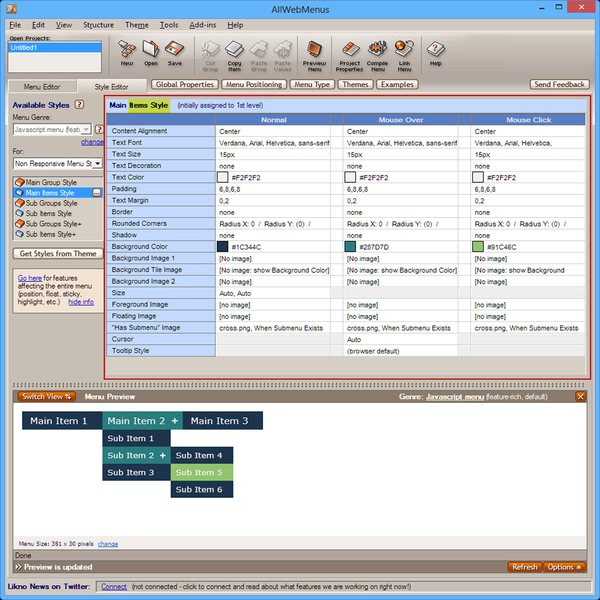This screenshot has width=600, height=600.
Task: Click the change link beside Menu Size
Action: coord(108,544)
